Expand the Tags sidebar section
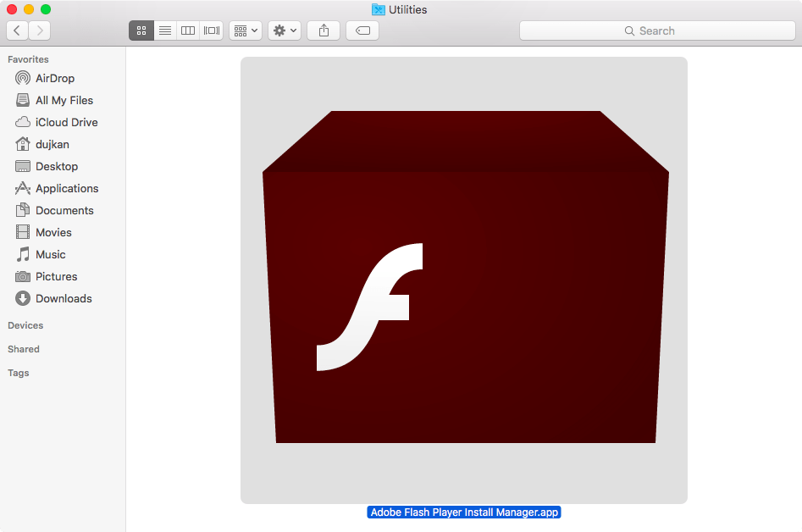This screenshot has height=532, width=802. click(x=19, y=373)
